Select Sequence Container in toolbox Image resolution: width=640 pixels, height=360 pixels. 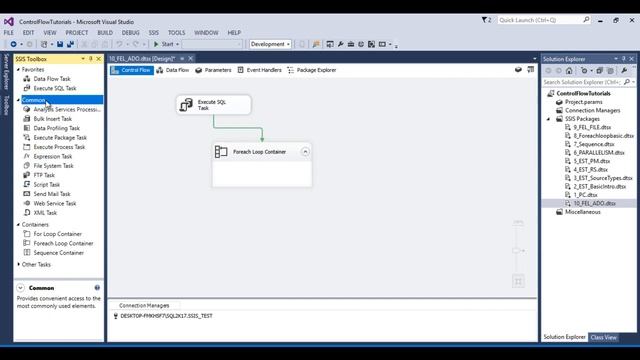click(58, 253)
